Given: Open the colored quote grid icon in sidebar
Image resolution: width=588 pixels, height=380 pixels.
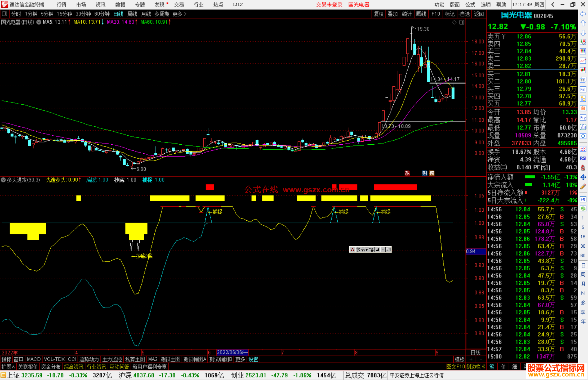Looking at the screenshot, I should pos(583,51).
